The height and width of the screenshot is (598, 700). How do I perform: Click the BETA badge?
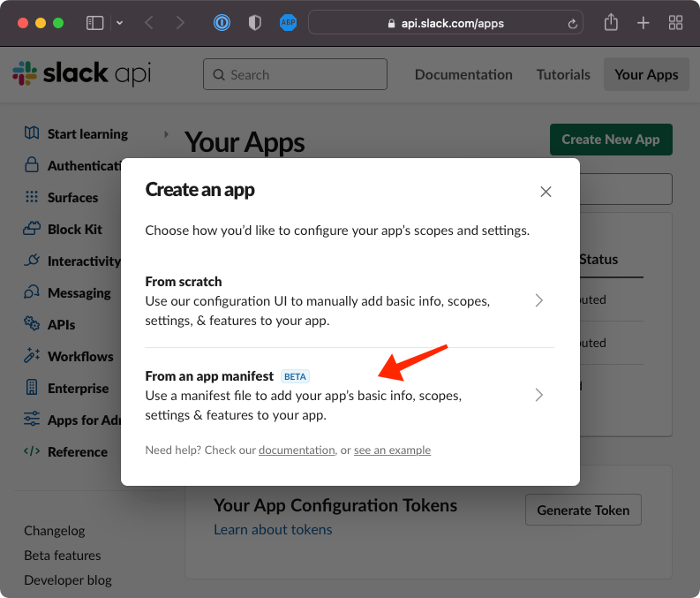click(x=295, y=376)
